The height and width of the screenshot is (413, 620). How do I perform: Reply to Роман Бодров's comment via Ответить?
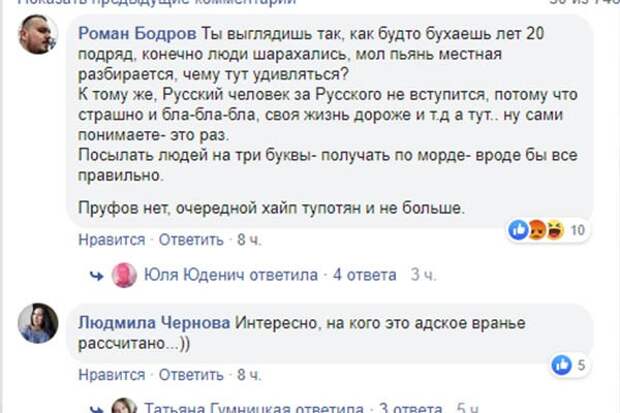191,240
